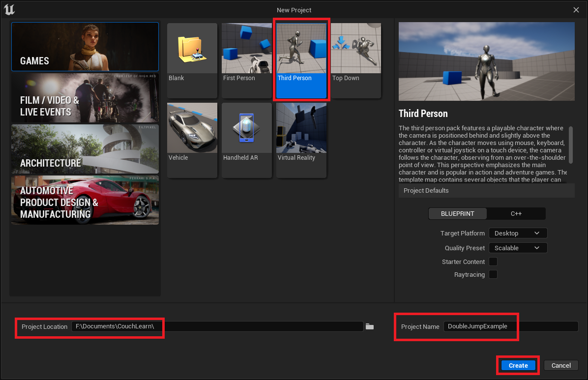Toggle the Raytracing checkbox
The height and width of the screenshot is (380, 588).
coord(493,274)
